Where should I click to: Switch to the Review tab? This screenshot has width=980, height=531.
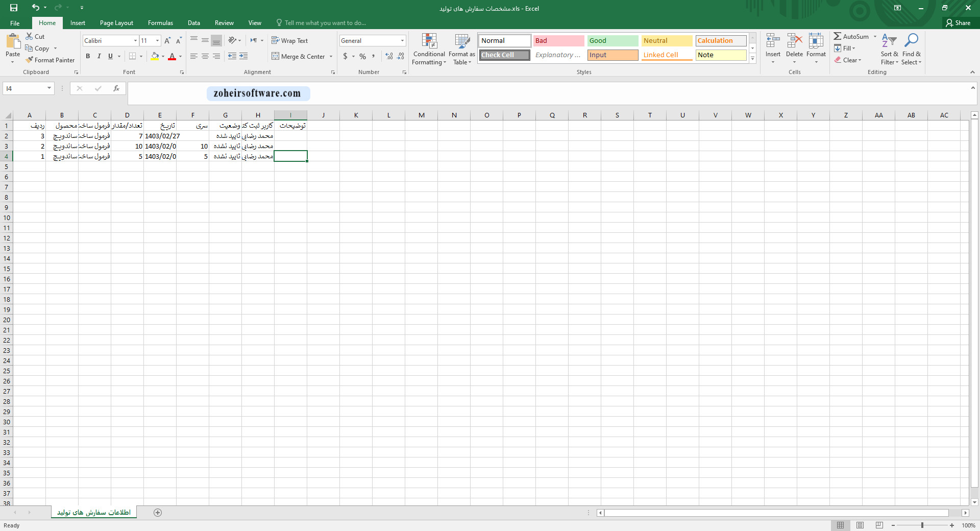point(224,23)
